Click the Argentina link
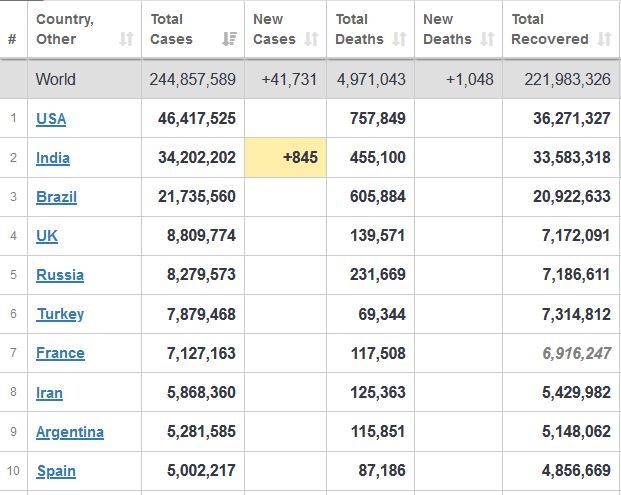This screenshot has width=621, height=495. coord(70,432)
